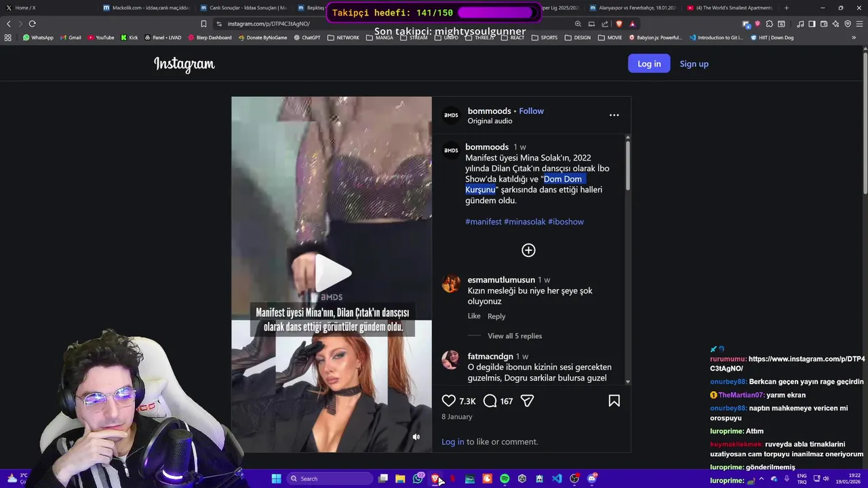Open bommoods profile name in header

489,111
